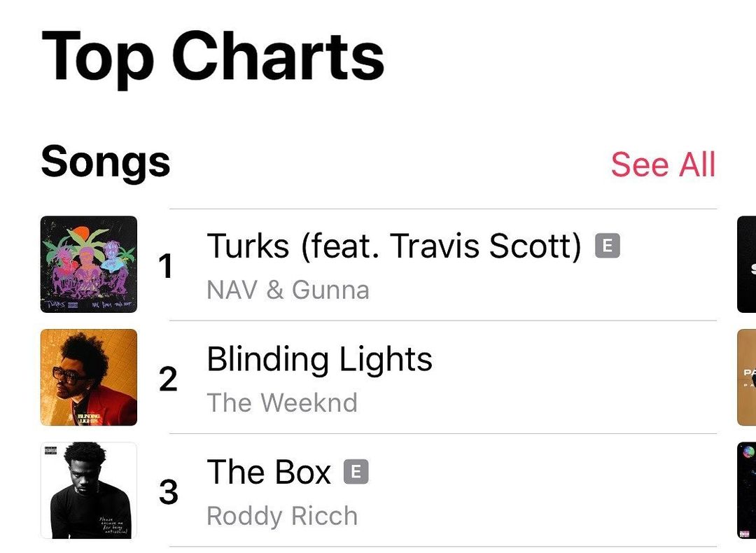The image size is (756, 553).
Task: Click the rank number 1
Action: click(166, 267)
